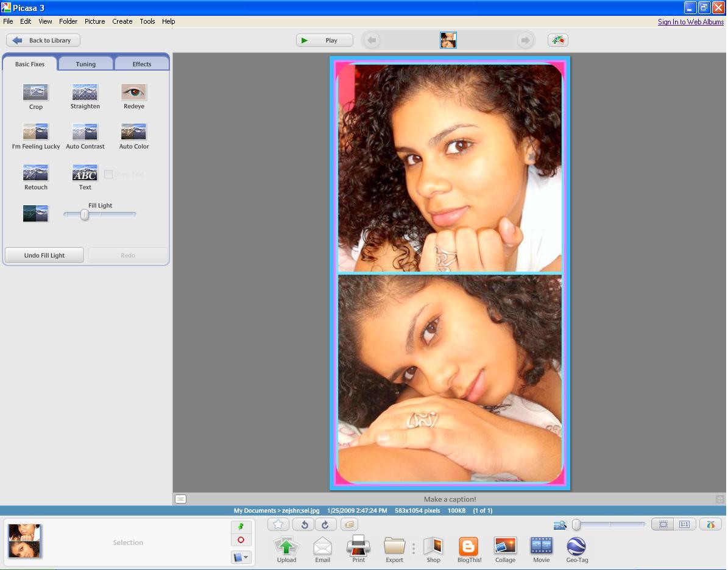Click the zoom magnifier picture icon

point(560,525)
